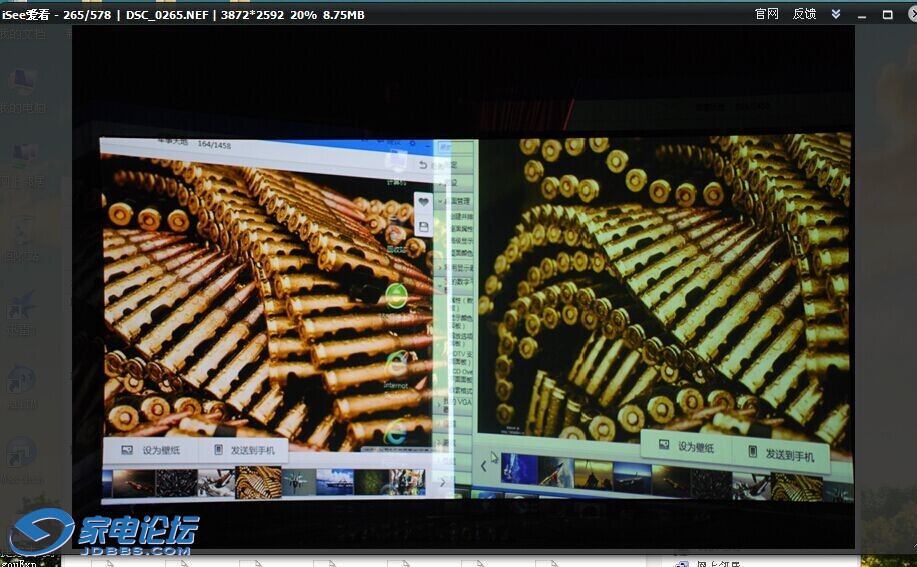Expand the double-chevron menu in title bar
This screenshot has height=567, width=917.
click(x=837, y=14)
